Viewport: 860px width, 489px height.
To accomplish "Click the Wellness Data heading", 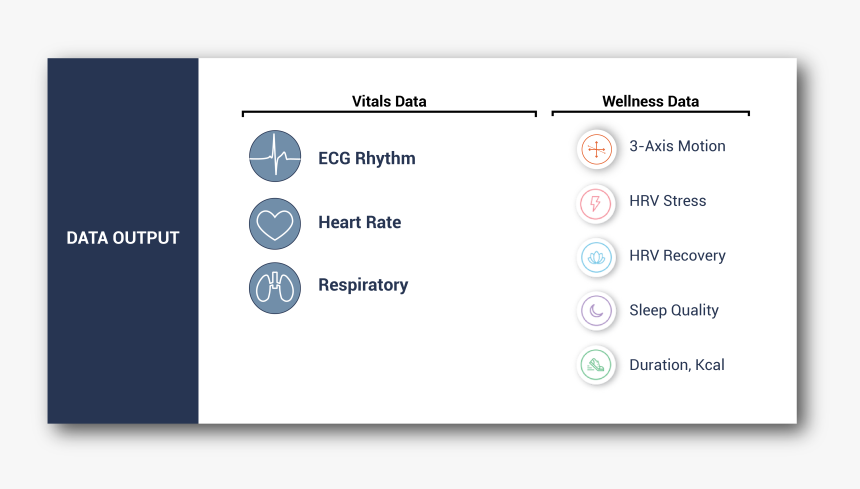I will pyautogui.click(x=650, y=101).
